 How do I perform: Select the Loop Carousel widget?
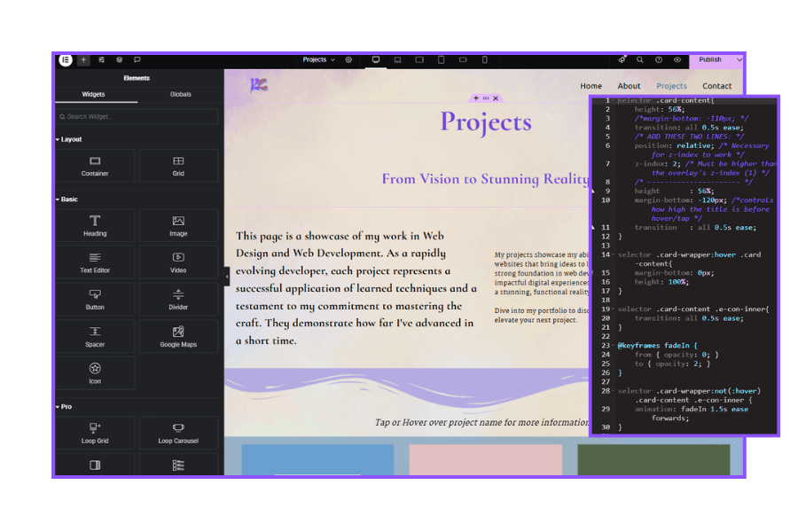coord(177,434)
